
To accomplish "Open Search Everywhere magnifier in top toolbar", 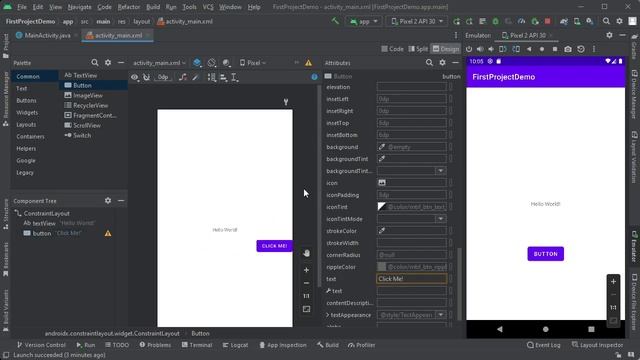I will tap(606, 21).
